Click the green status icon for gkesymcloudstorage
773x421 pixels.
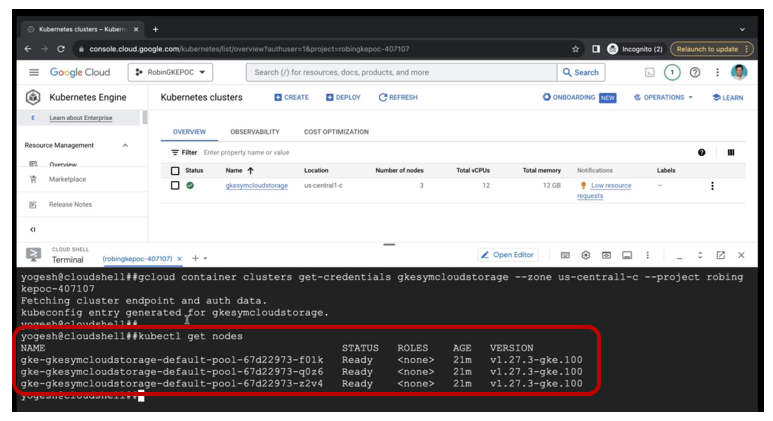pos(190,186)
